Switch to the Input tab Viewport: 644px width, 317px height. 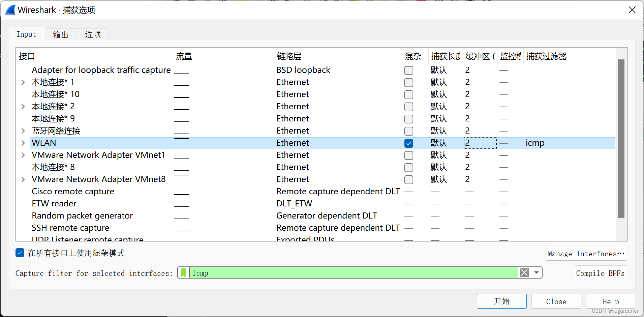point(26,34)
